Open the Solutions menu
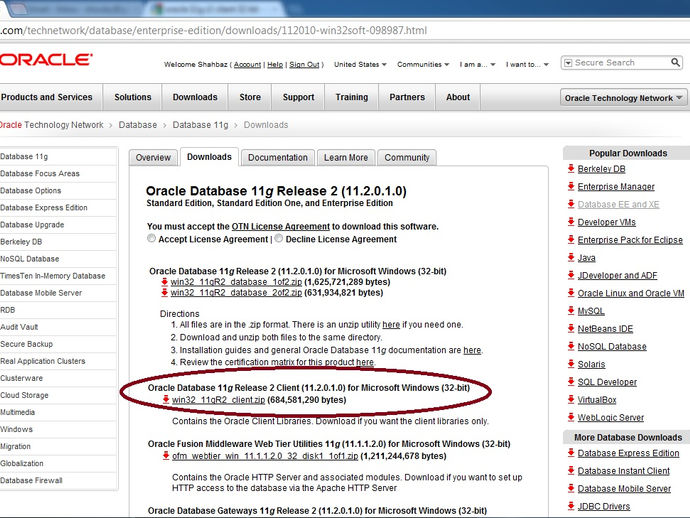 tap(132, 97)
